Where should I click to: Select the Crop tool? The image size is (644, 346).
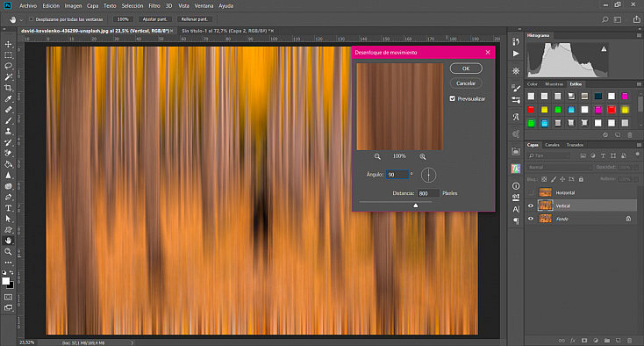click(8, 88)
